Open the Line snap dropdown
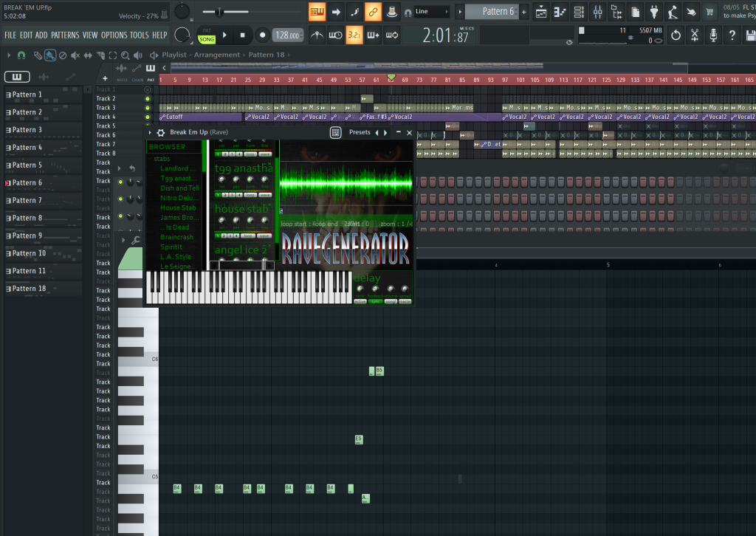The height and width of the screenshot is (536, 756). tap(431, 12)
